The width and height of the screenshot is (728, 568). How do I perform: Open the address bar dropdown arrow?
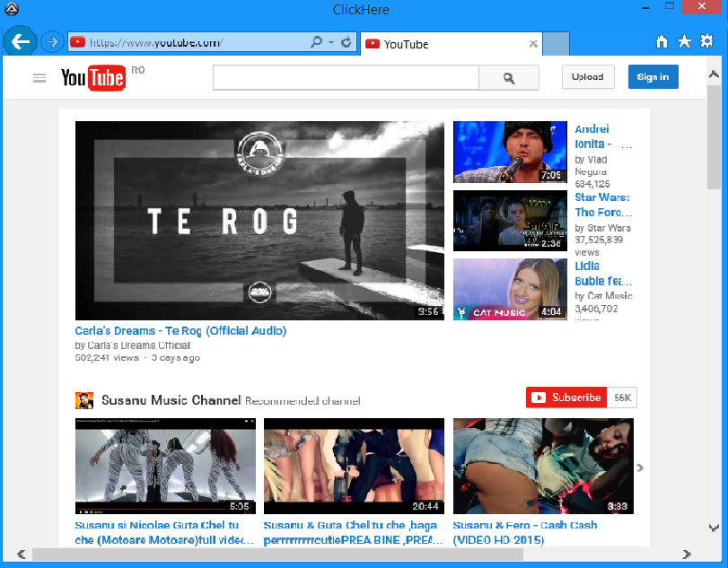coord(331,42)
